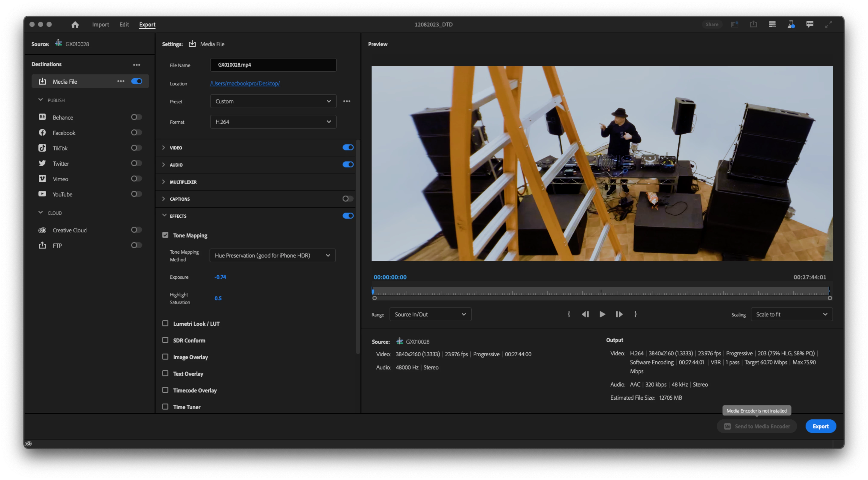Click the beaker labs icon
868x480 pixels.
point(791,24)
